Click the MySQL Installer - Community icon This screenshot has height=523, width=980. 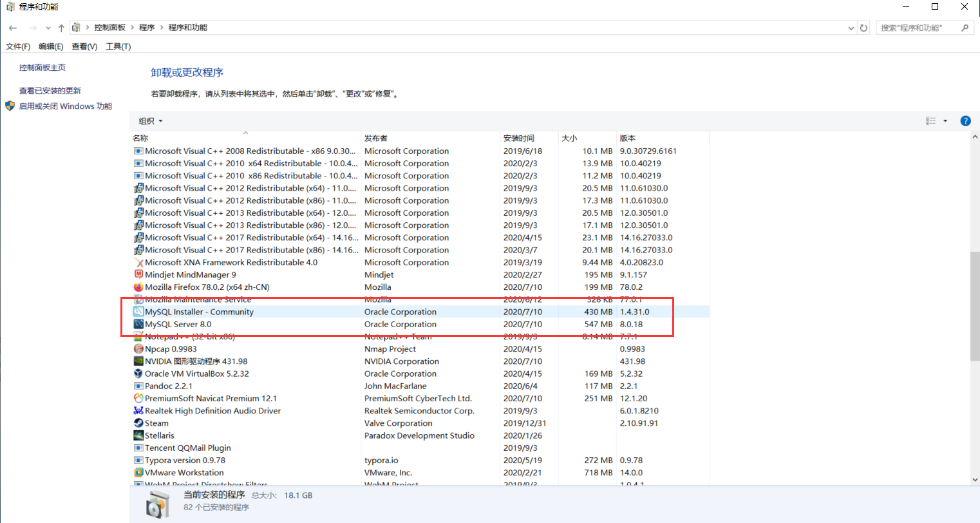(138, 312)
